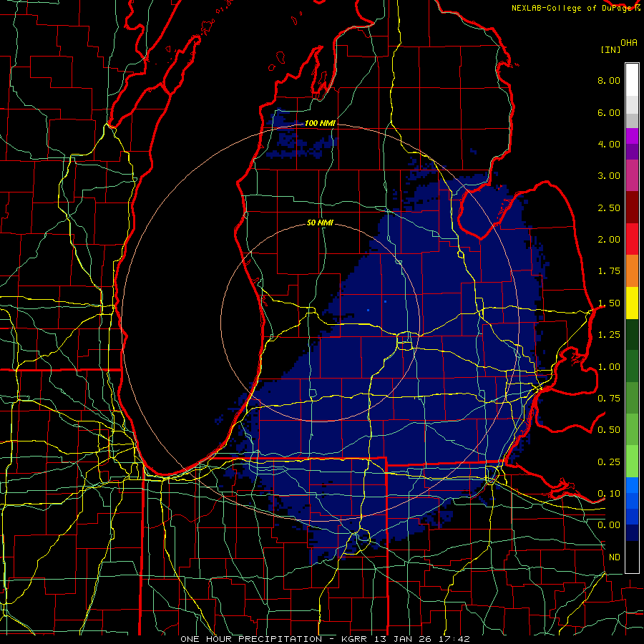The height and width of the screenshot is (644, 644).
Task: Click the darkest green swatch beside 1.25
Action: [x=632, y=335]
